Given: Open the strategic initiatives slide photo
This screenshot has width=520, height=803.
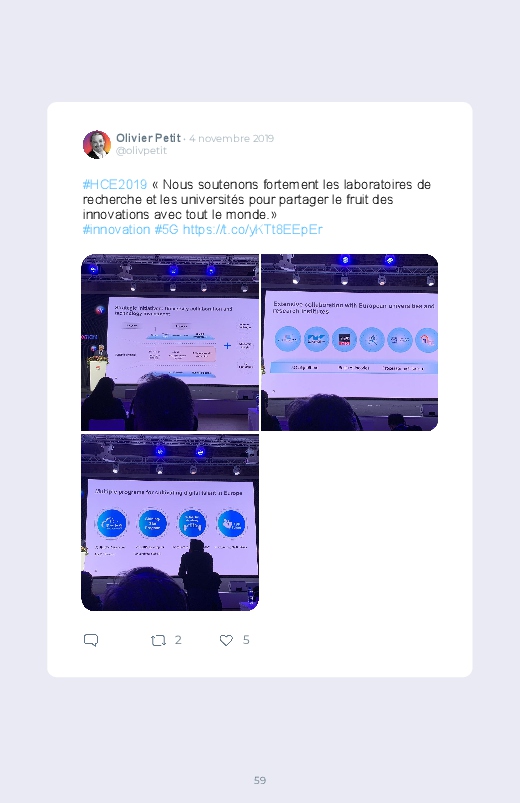Looking at the screenshot, I should (x=170, y=342).
